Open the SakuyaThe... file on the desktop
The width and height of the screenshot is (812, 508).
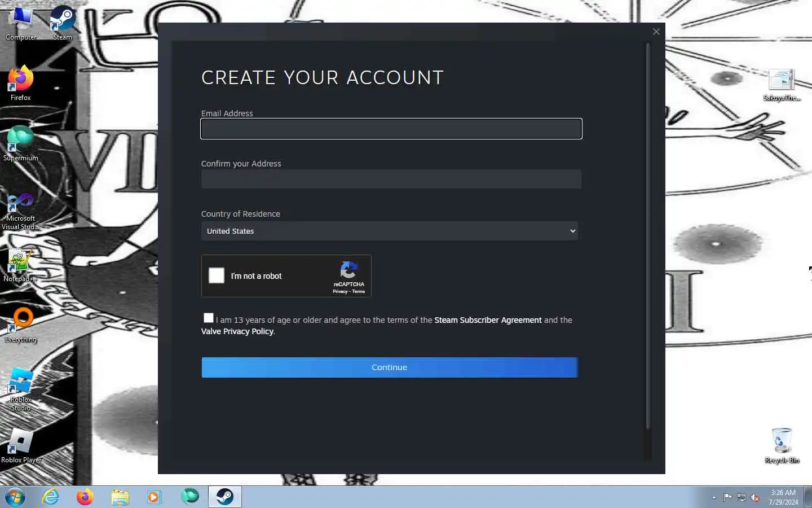[x=782, y=85]
